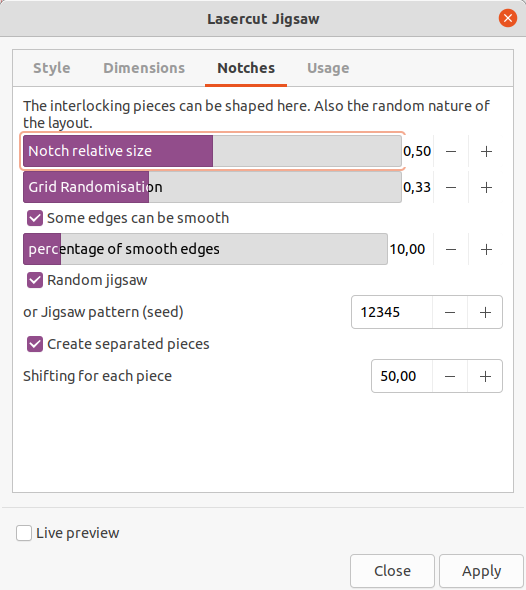Click the Grid Randomisation slider bar

point(212,187)
